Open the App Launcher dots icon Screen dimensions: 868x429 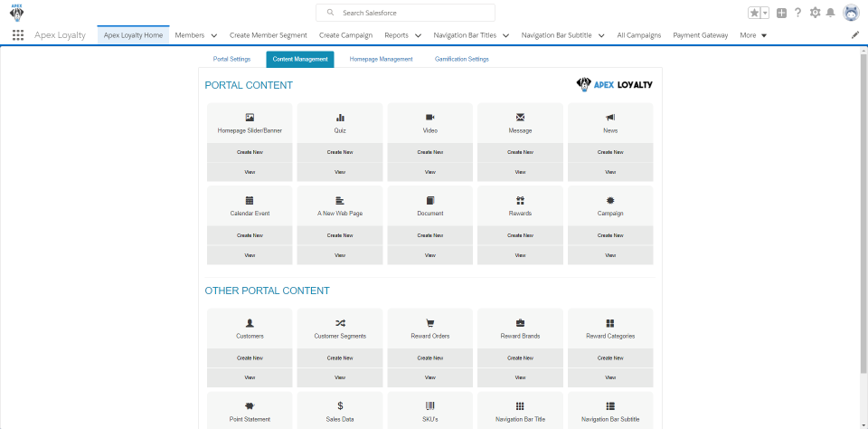coord(18,35)
